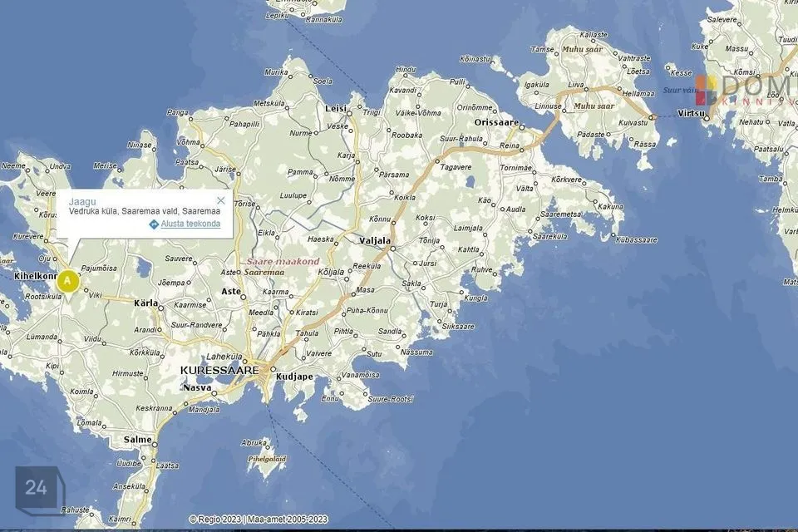Select the Salme town marker
This screenshot has height=532, width=798.
pyautogui.click(x=154, y=444)
